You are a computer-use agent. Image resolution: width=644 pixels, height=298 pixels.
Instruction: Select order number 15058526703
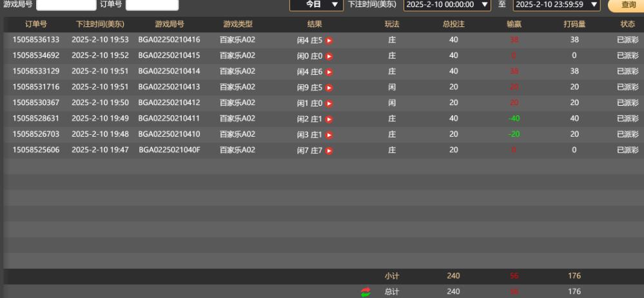pos(35,134)
